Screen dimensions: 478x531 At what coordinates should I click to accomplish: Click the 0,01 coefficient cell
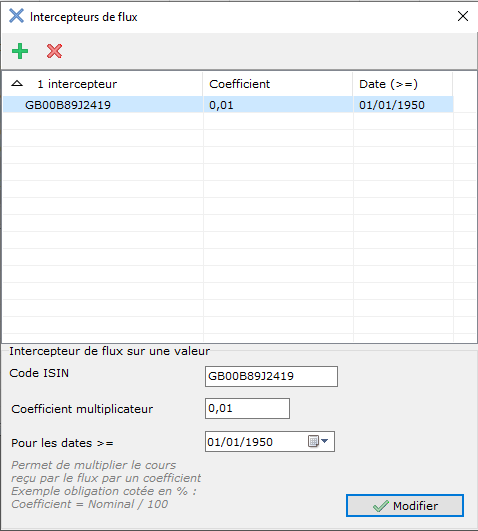click(x=278, y=105)
